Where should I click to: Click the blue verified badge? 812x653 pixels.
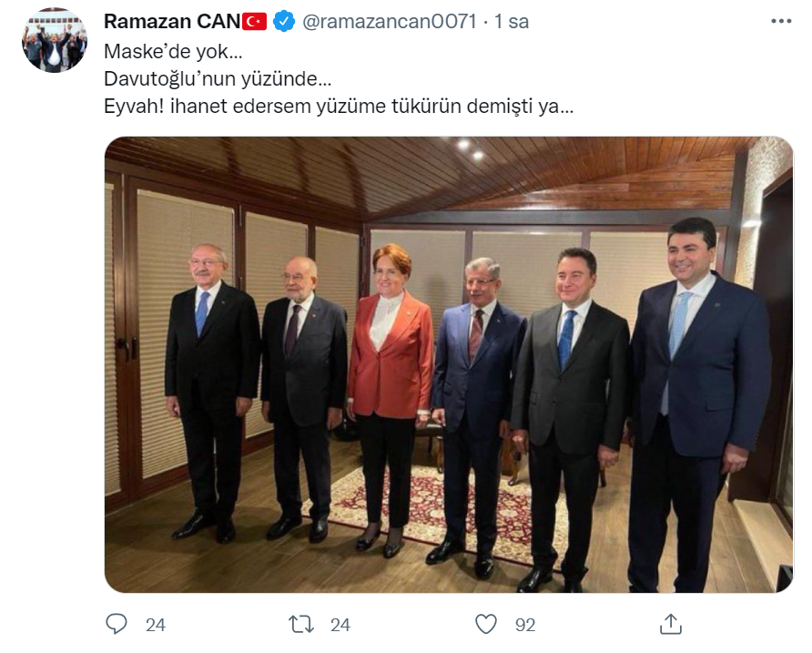tap(284, 21)
